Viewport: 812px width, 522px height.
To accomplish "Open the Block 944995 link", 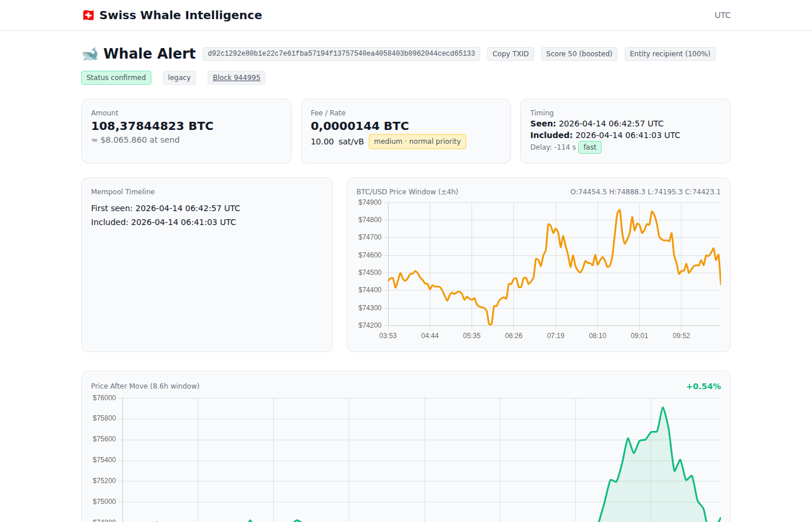I will pyautogui.click(x=236, y=77).
